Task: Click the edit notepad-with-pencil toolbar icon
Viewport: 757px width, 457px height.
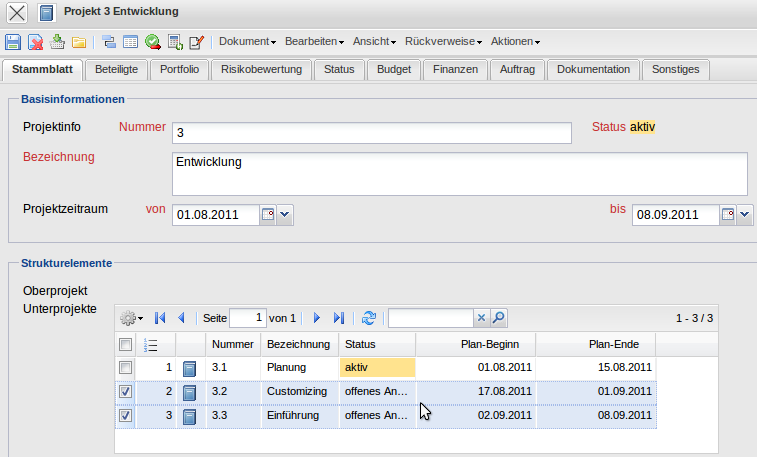Action: click(196, 42)
